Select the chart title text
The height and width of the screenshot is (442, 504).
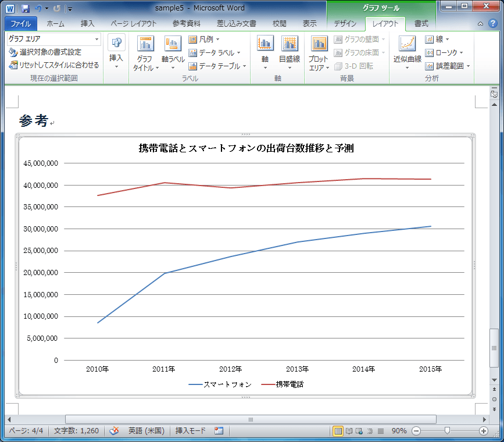coord(246,148)
